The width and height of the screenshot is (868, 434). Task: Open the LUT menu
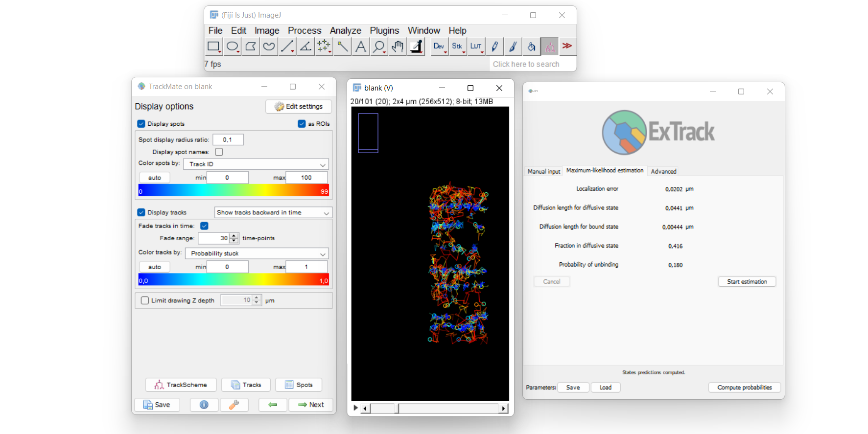point(476,46)
